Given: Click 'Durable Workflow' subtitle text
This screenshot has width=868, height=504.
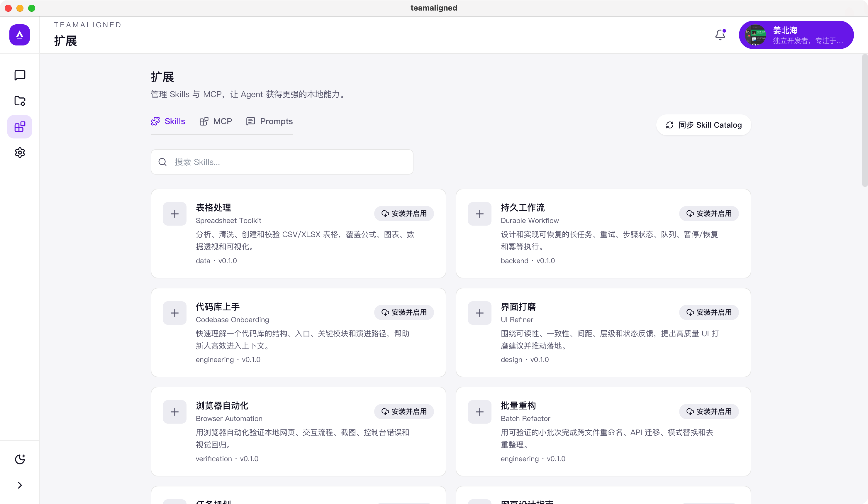Looking at the screenshot, I should [x=530, y=221].
